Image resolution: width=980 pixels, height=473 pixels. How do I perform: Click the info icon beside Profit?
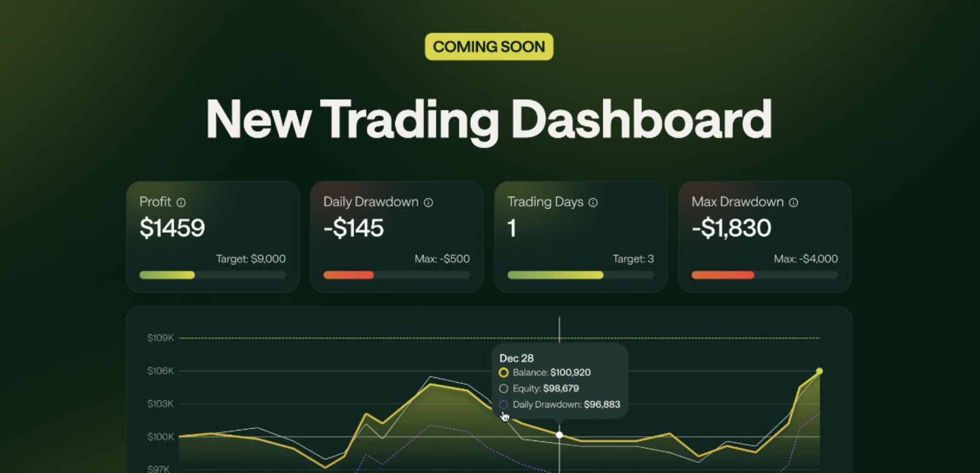click(181, 203)
